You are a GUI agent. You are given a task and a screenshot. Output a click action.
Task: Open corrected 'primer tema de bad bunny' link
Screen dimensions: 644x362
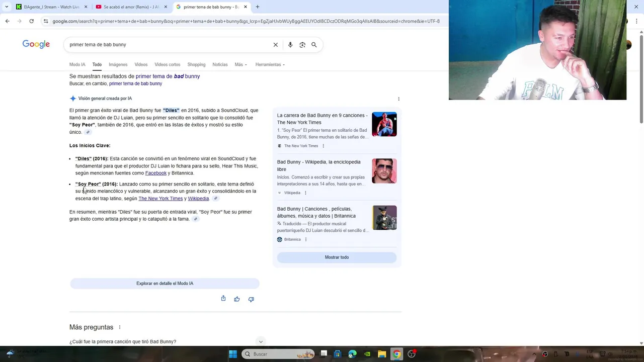point(168,76)
